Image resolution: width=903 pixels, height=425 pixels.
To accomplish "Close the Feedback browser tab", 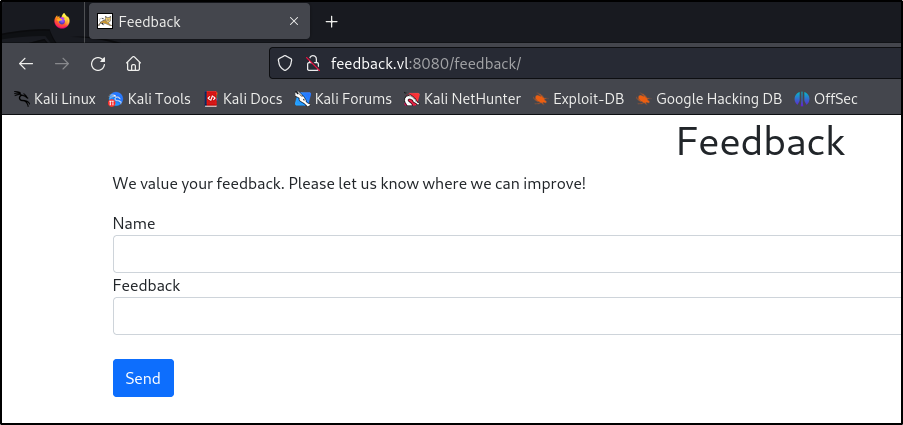I will (x=294, y=21).
